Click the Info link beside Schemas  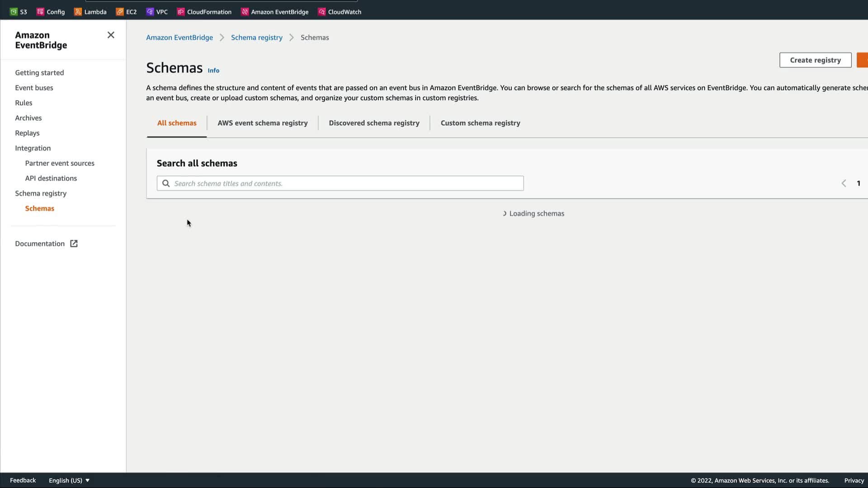(x=213, y=70)
